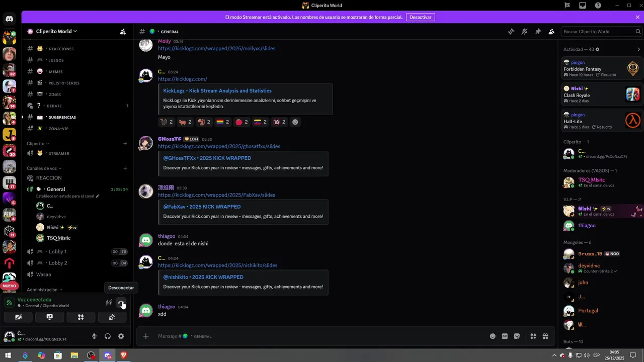Open @GHosaTFXx 2025 KICK WRAPPED embed

(207, 158)
